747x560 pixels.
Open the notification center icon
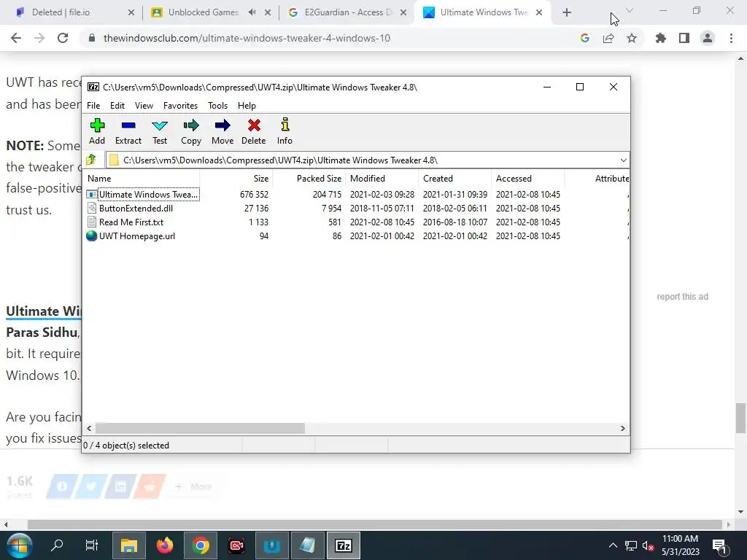(x=719, y=545)
